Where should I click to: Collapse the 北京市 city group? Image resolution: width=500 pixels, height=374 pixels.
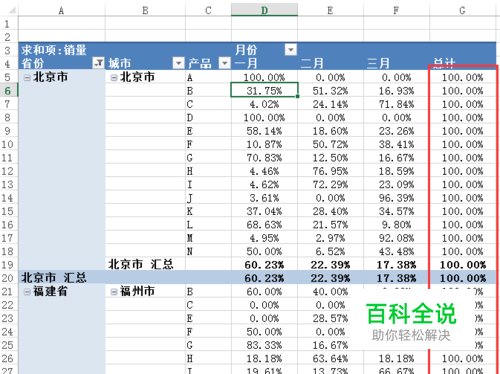pyautogui.click(x=114, y=78)
